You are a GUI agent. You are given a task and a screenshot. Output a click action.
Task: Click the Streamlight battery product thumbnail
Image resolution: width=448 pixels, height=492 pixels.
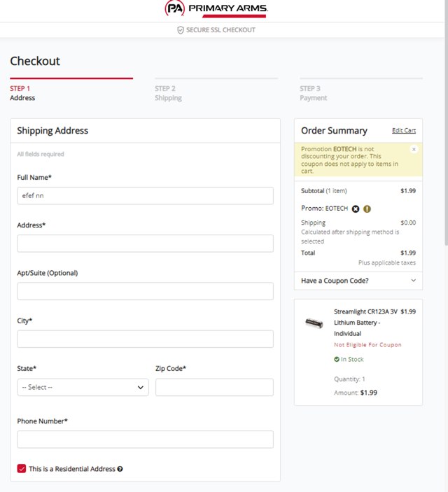(x=314, y=323)
